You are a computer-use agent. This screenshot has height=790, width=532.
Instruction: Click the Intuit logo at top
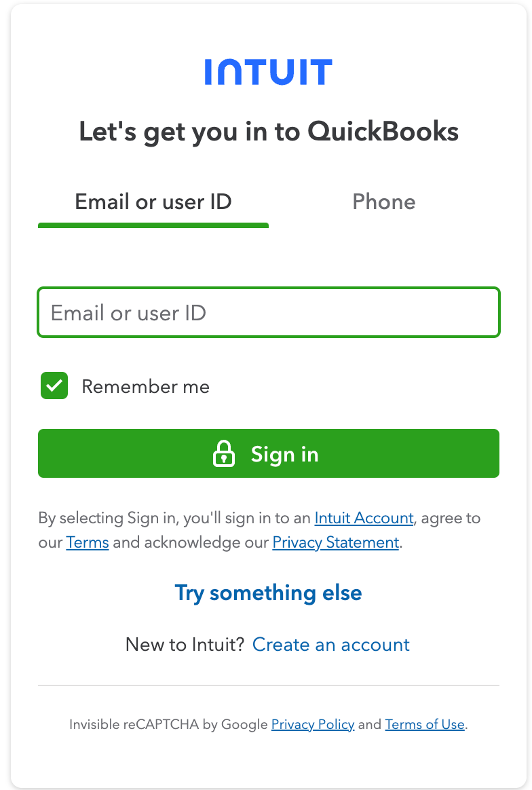[268, 72]
